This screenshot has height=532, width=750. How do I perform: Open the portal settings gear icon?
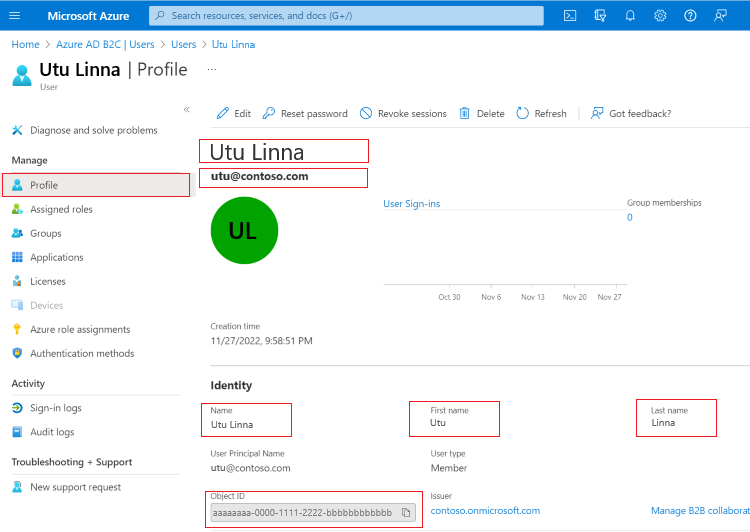click(660, 15)
